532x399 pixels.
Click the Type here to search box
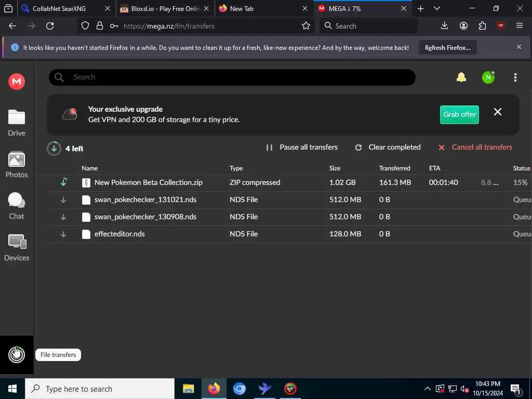point(99,389)
